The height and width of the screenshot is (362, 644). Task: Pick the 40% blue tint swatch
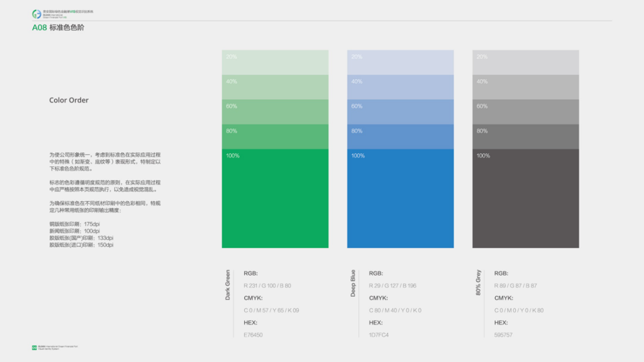click(x=400, y=87)
